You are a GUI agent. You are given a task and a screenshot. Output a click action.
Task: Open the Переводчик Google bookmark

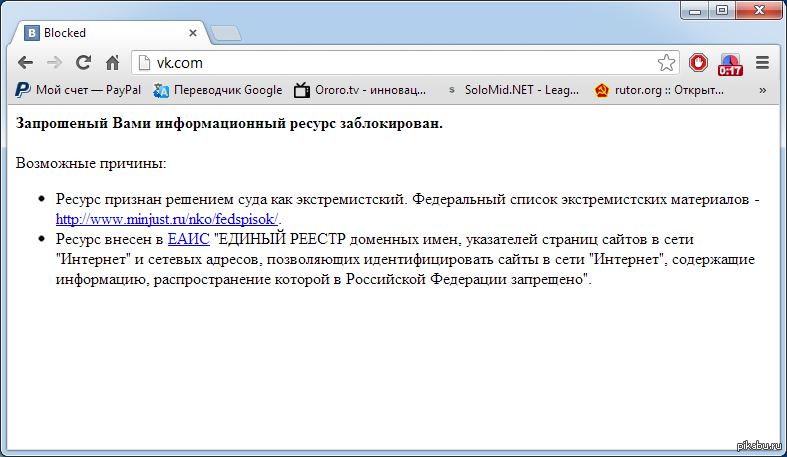pyautogui.click(x=218, y=90)
